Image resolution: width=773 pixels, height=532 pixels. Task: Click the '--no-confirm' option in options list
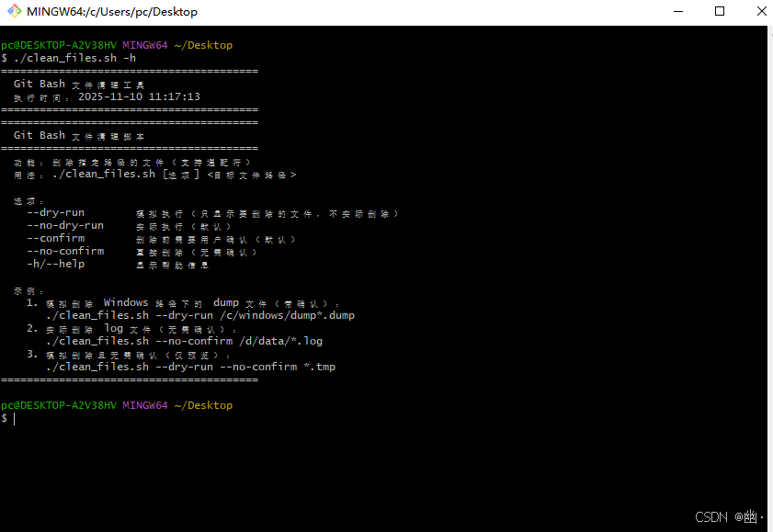click(x=65, y=251)
